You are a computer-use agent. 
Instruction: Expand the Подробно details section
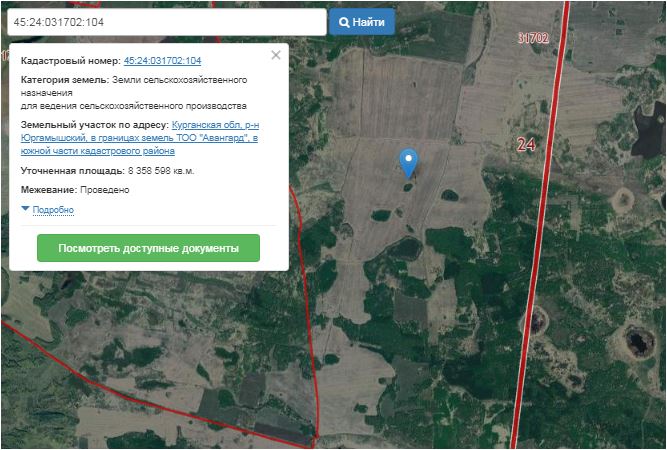[53, 210]
